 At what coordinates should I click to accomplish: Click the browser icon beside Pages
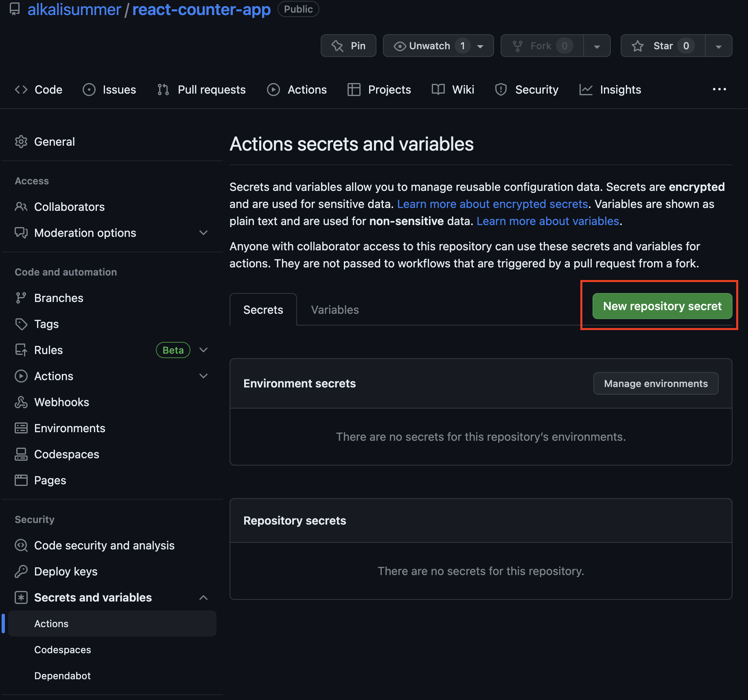[21, 480]
